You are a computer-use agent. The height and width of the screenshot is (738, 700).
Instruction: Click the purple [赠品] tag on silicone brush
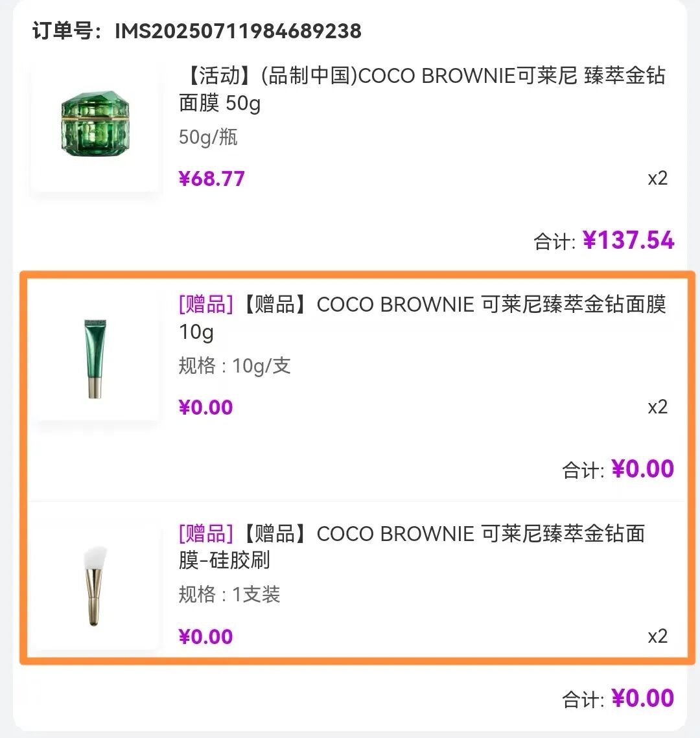coord(205,533)
